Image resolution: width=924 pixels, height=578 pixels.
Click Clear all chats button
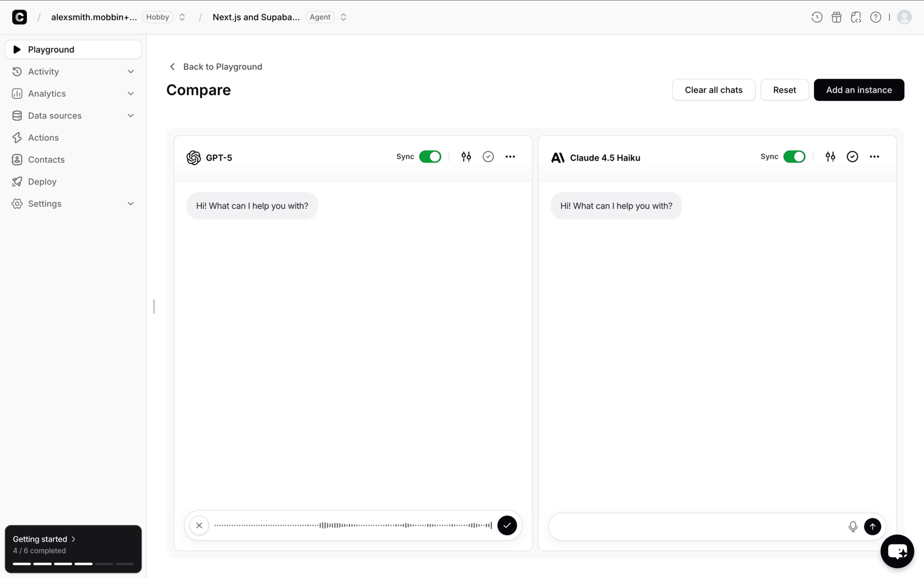coord(713,90)
